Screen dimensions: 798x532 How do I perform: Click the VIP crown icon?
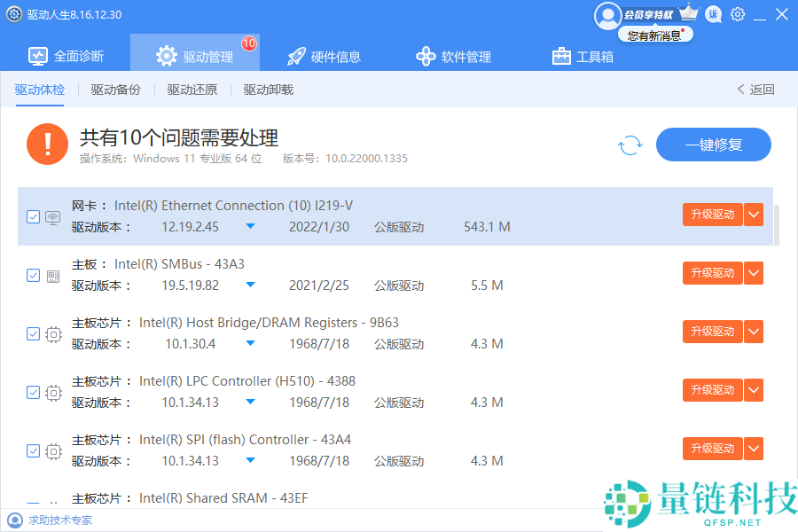[x=689, y=12]
